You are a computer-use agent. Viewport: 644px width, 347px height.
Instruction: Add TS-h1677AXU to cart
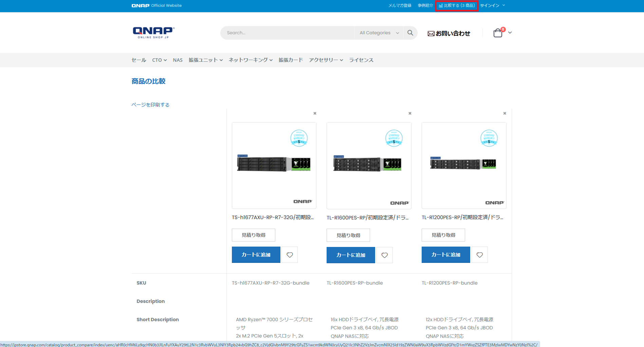pos(256,255)
